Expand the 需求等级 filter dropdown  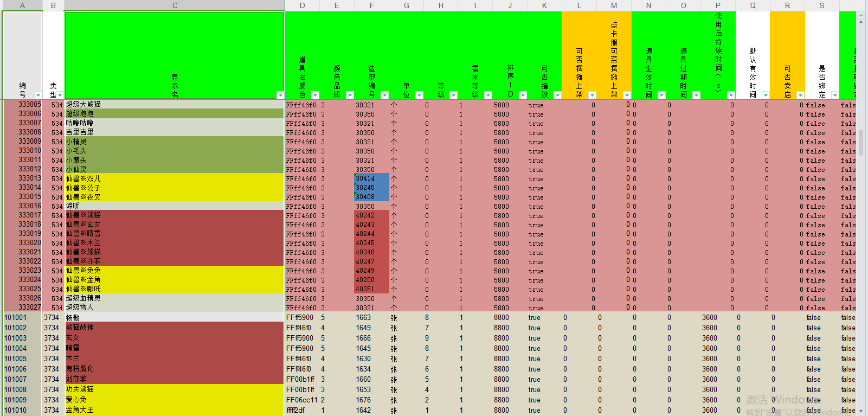click(x=488, y=95)
